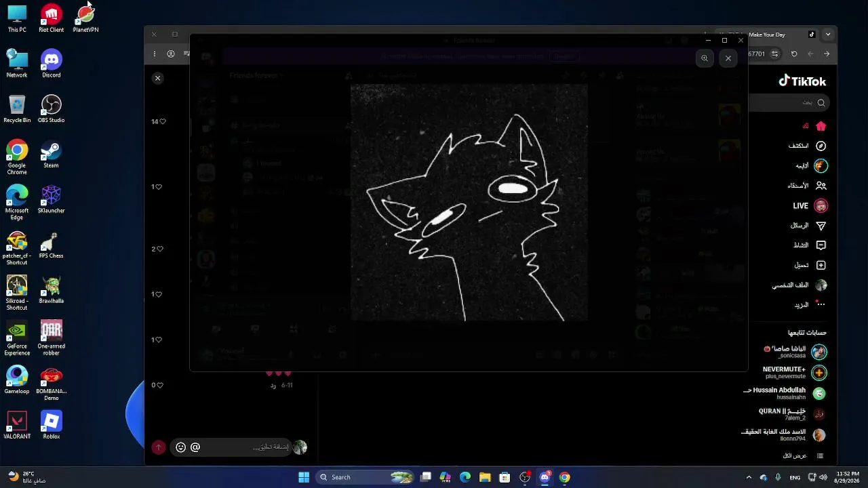Click the TikTok search field
This screenshot has width=868, height=488.
point(788,102)
